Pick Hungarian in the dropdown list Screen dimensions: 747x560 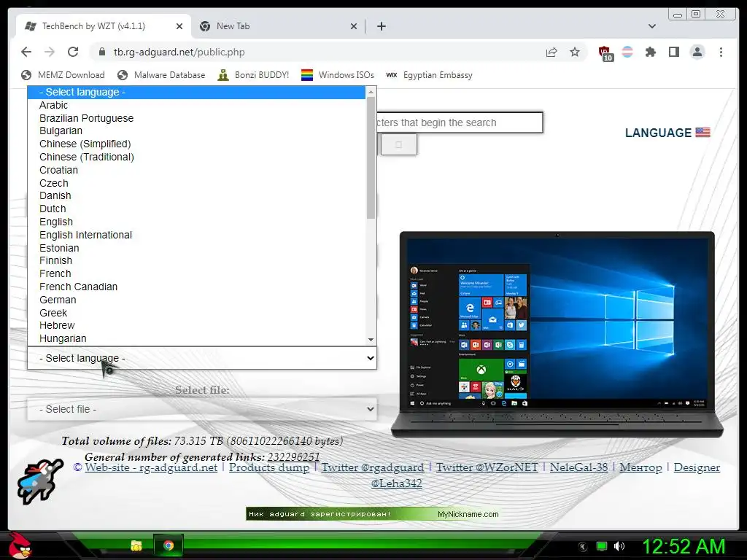[x=197, y=338]
